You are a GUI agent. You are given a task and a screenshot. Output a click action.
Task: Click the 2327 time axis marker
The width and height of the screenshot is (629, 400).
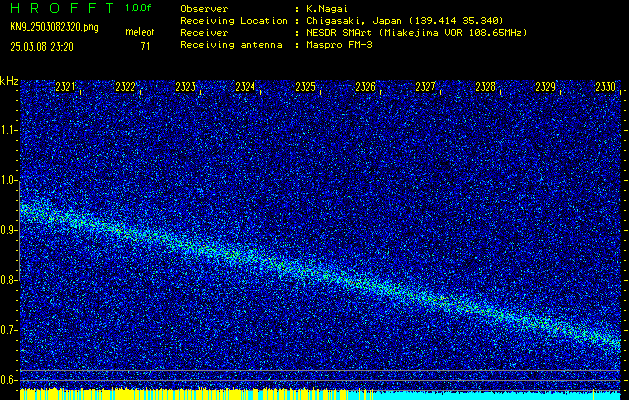click(425, 87)
